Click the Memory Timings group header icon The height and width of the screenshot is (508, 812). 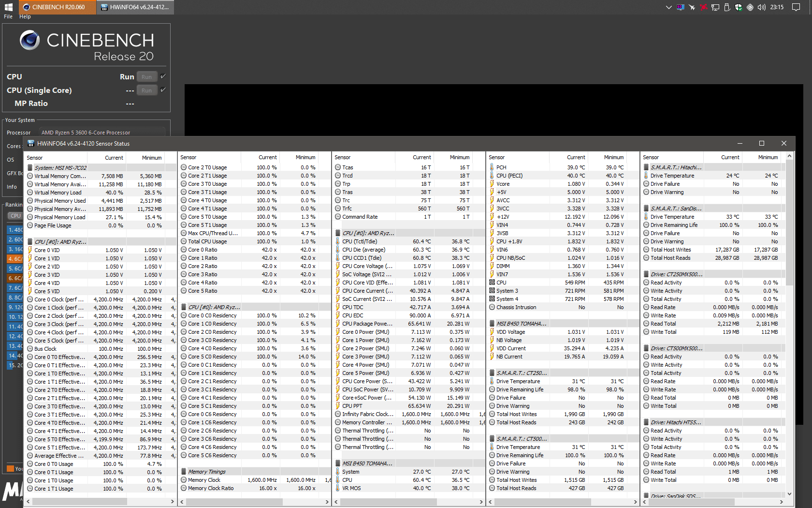tap(184, 472)
